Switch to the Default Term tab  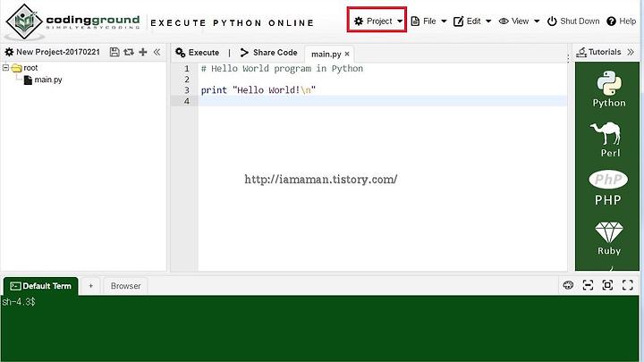pyautogui.click(x=40, y=286)
